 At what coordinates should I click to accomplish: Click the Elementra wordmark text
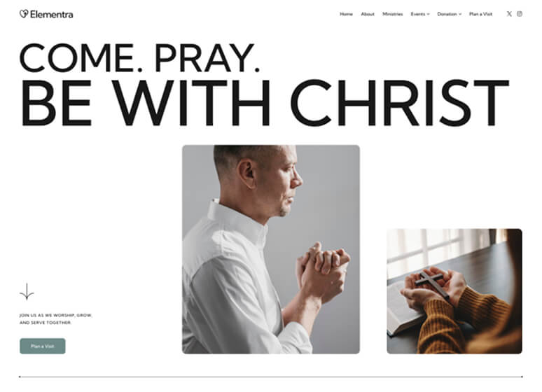click(52, 15)
